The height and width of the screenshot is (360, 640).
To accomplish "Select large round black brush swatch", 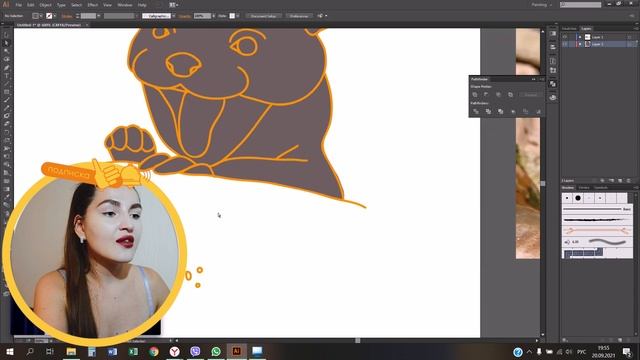I will [578, 198].
